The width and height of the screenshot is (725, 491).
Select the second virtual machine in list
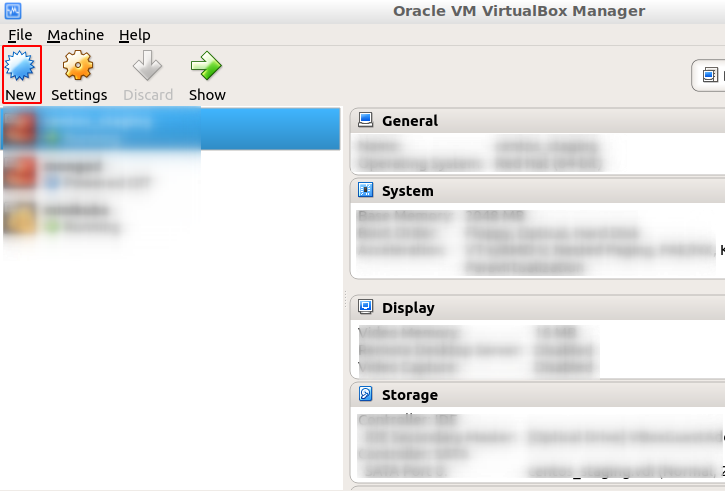click(100, 174)
